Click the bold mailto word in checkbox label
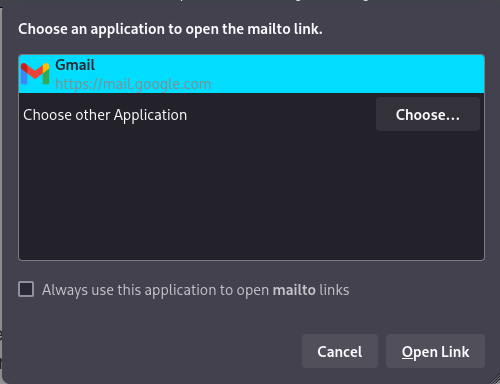The image size is (500, 384). click(x=294, y=290)
